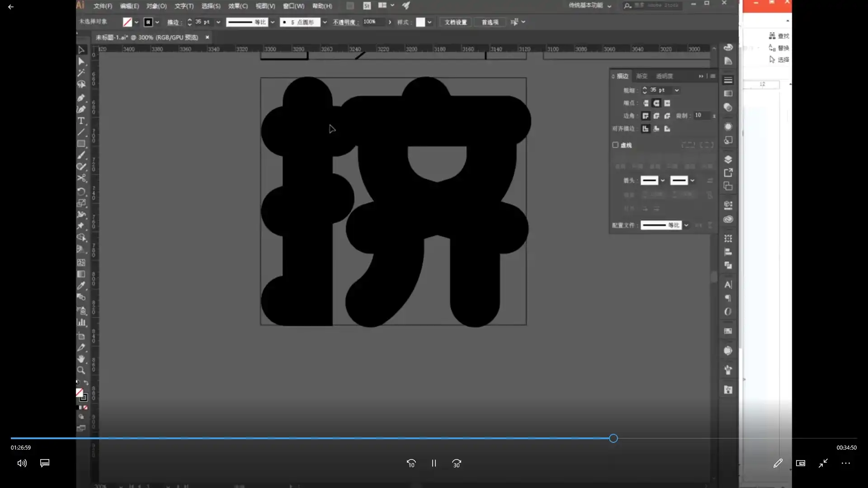Select the Hand tool
Screen dimensions: 868x488
pyautogui.click(x=81, y=359)
